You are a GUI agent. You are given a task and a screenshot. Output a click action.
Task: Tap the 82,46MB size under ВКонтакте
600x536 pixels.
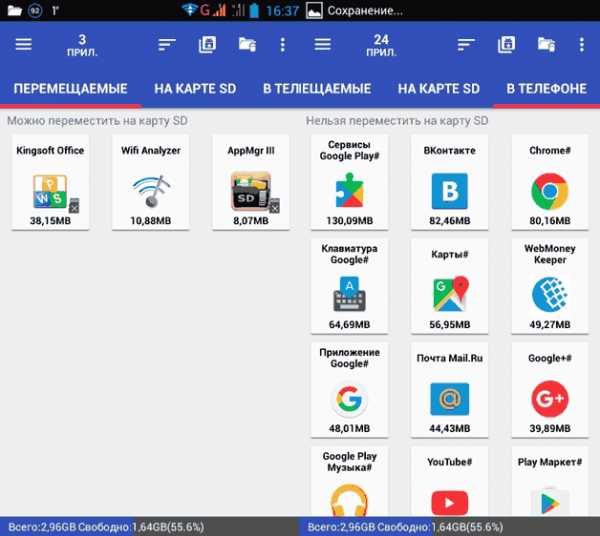coord(450,221)
